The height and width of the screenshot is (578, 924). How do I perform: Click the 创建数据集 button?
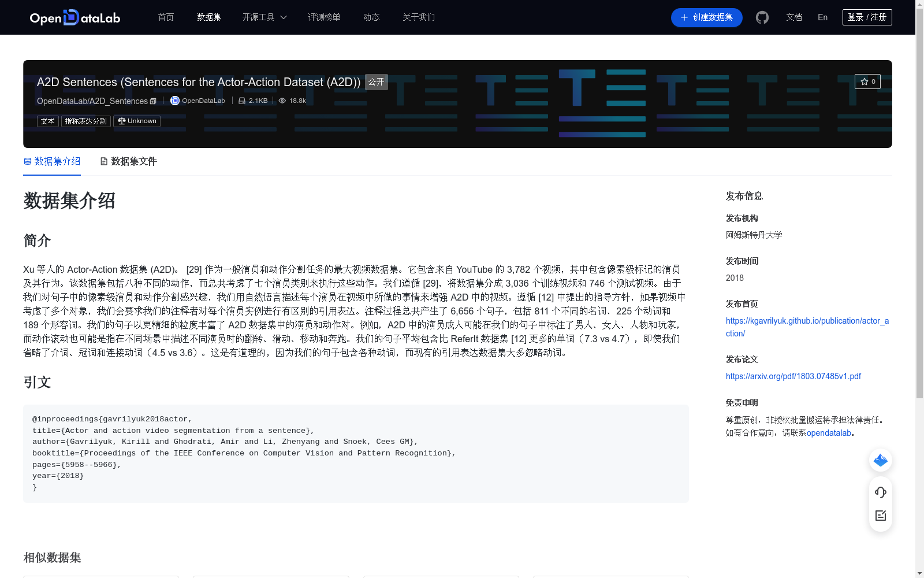[x=706, y=17]
